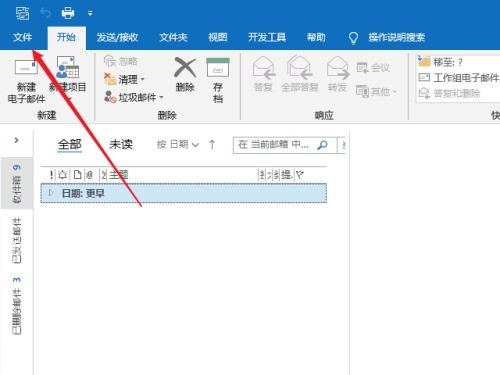500x375 pixels.
Task: Sort by flag status column icon
Action: point(300,174)
